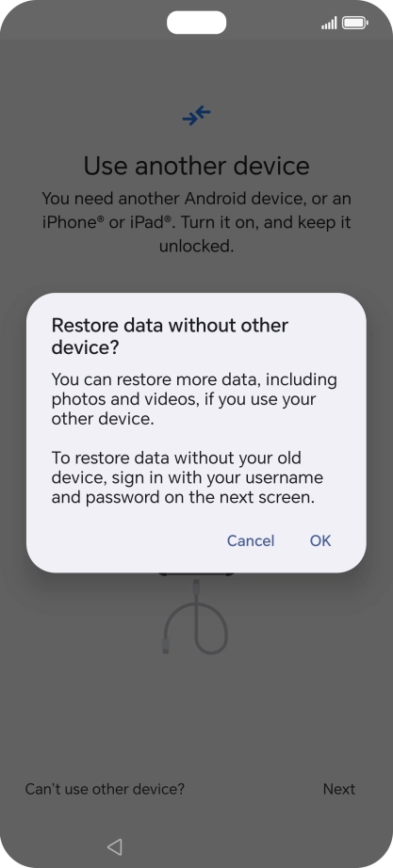Tap the blue transfer arrows icon

196,115
